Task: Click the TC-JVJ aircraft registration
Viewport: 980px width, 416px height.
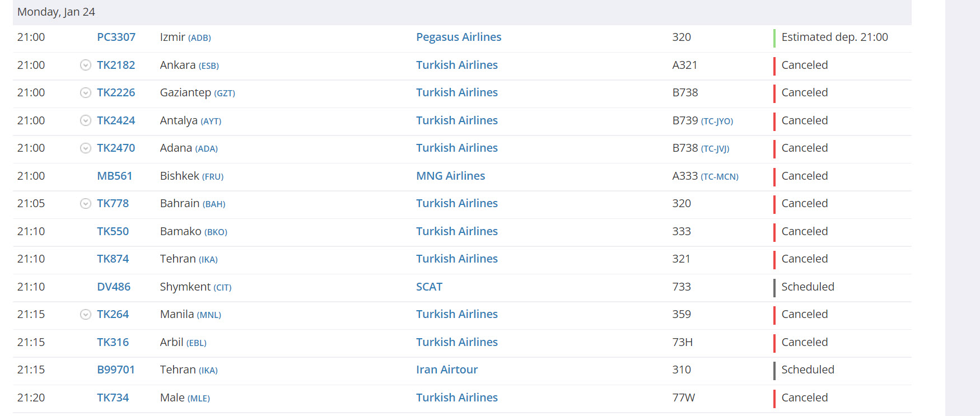Action: [715, 149]
